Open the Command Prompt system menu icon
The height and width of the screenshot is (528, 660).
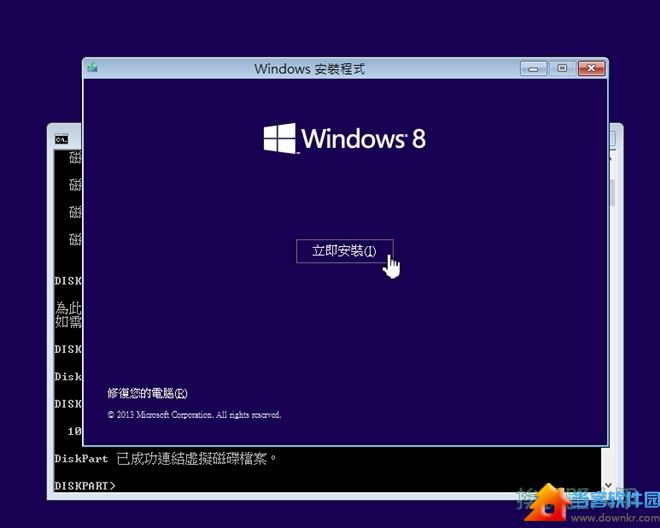coord(61,139)
